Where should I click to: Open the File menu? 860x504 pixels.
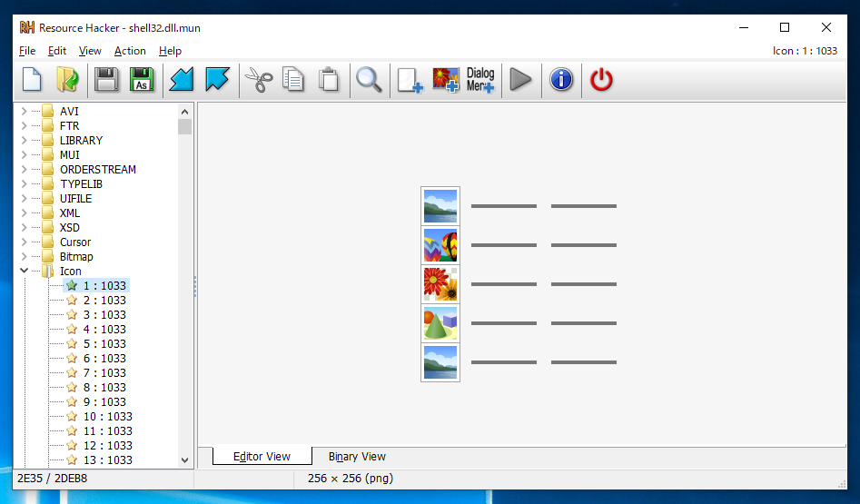point(27,51)
